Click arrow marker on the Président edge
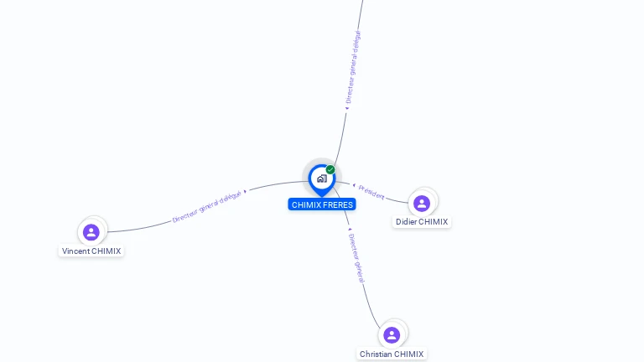Screen dimensions: 644x362 pos(354,185)
